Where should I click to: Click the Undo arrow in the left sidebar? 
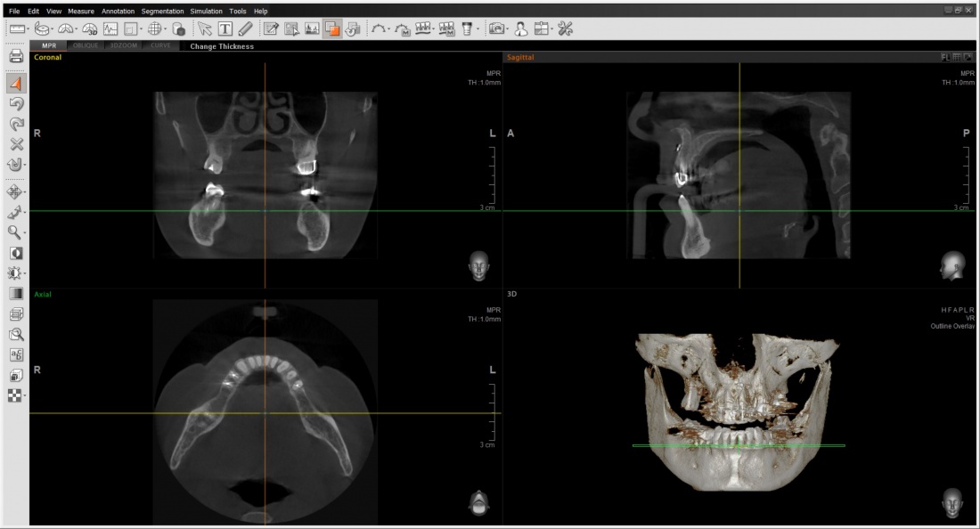(16, 104)
